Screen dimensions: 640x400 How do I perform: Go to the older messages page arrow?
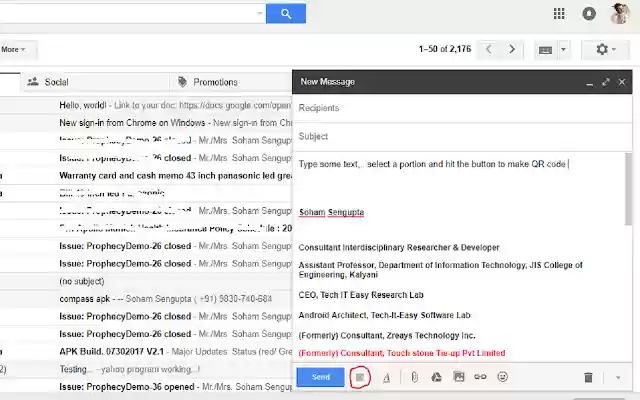(x=512, y=49)
